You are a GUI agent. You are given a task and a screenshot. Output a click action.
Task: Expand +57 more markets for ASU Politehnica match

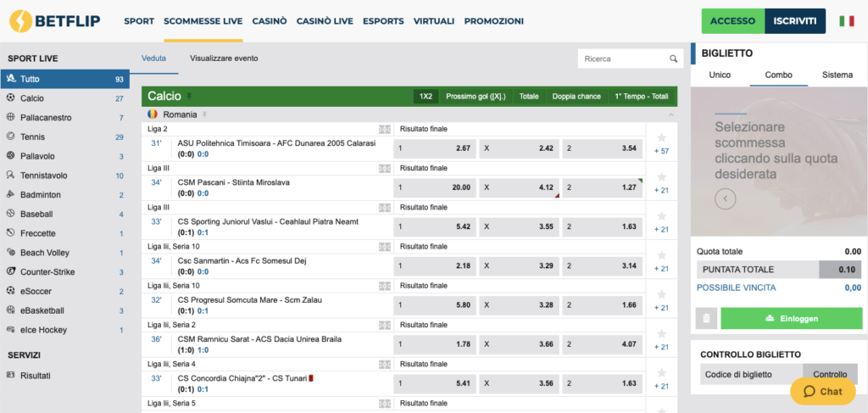click(x=661, y=151)
